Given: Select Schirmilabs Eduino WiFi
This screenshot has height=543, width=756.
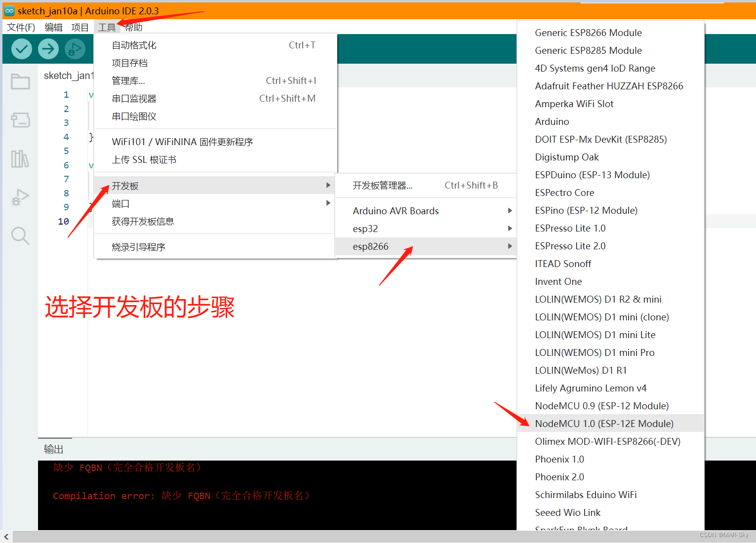Looking at the screenshot, I should pyautogui.click(x=610, y=495).
